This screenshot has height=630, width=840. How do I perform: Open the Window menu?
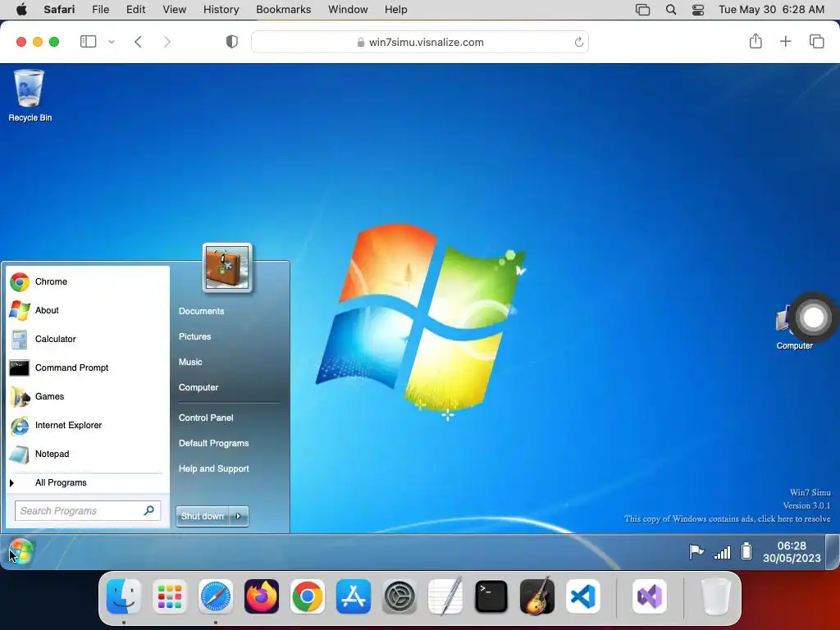348,10
